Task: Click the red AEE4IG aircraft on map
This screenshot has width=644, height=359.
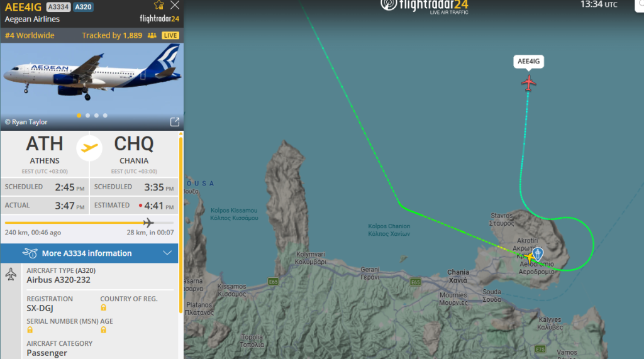Action: click(528, 83)
